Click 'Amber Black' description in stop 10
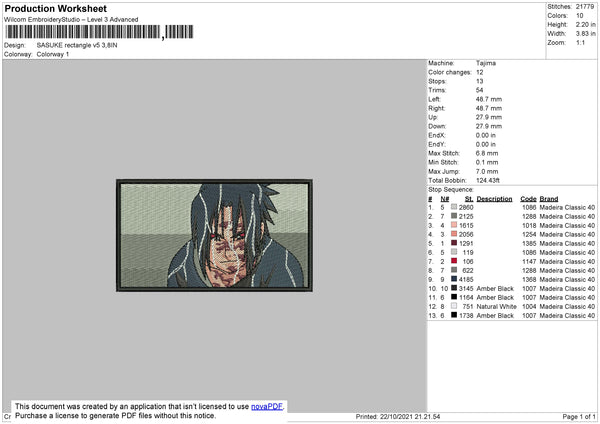Viewport: 600px width, 424px height. (x=495, y=289)
